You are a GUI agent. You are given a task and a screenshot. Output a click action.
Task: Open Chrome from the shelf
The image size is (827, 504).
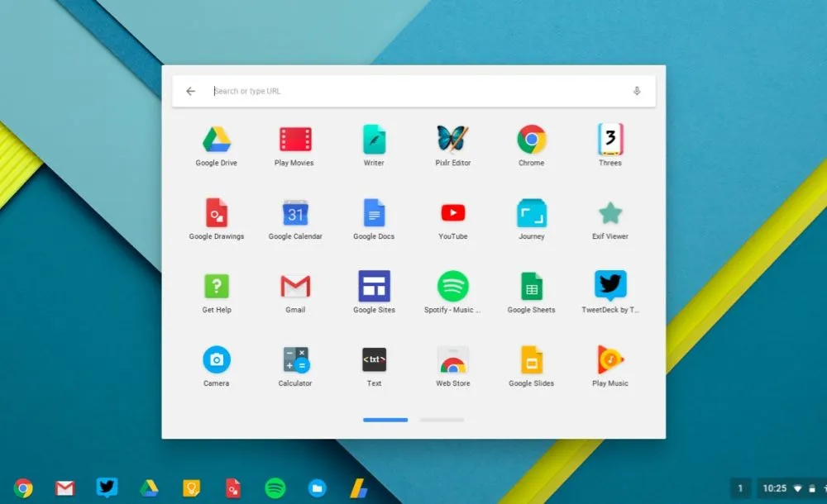[22, 488]
